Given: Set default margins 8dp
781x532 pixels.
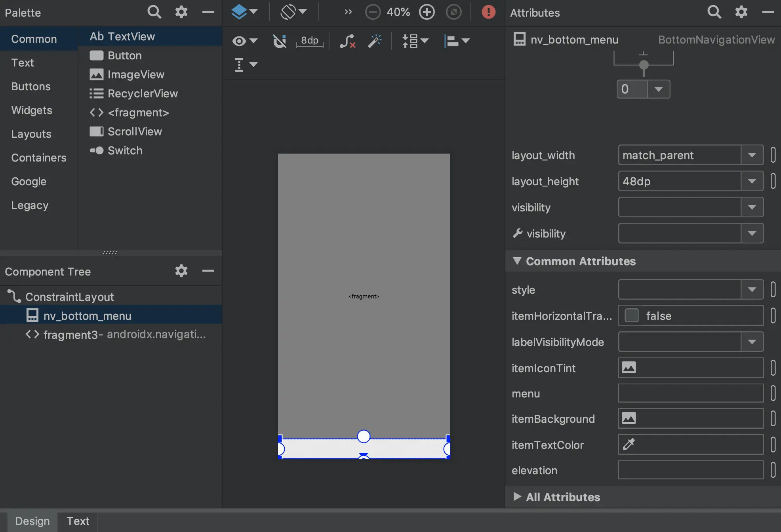Looking at the screenshot, I should coord(310,41).
